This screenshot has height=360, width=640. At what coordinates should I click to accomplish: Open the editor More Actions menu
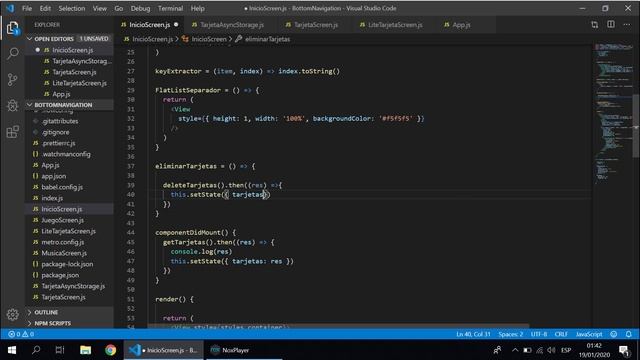(627, 25)
